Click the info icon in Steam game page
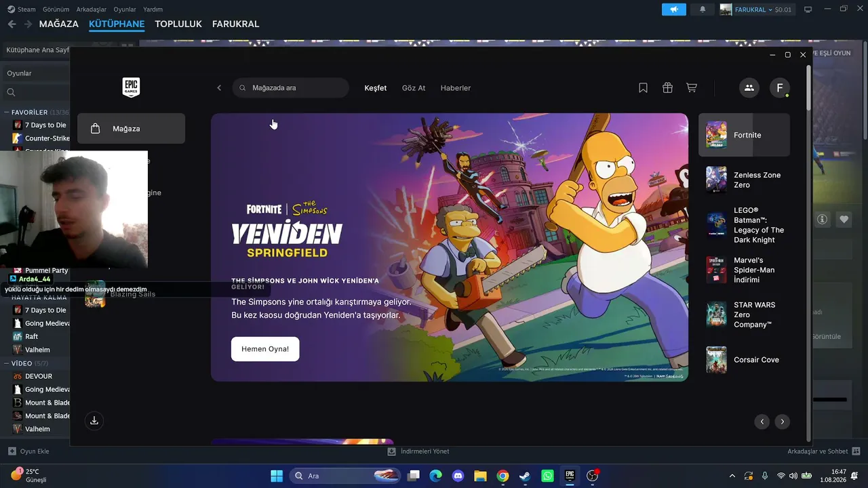The height and width of the screenshot is (488, 868). coord(823,220)
